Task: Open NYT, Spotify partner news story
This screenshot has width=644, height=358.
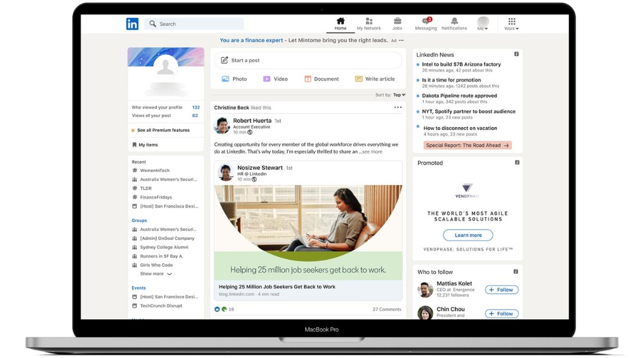Action: click(x=469, y=111)
